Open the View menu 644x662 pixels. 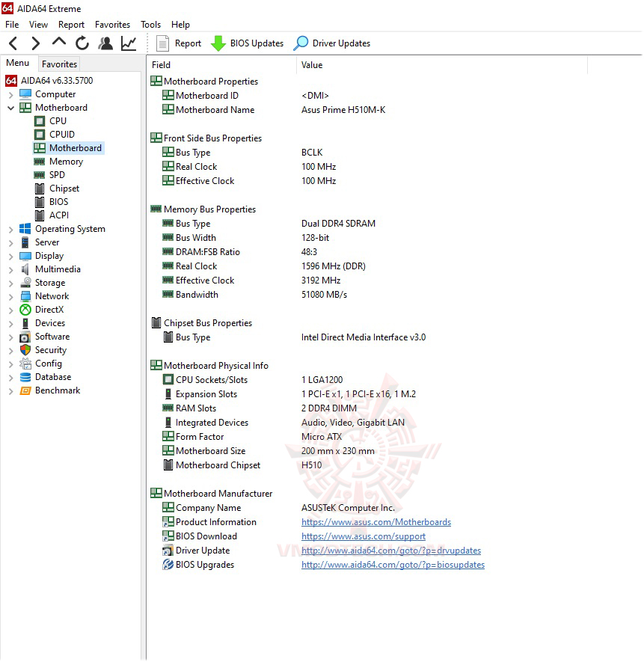click(x=38, y=25)
